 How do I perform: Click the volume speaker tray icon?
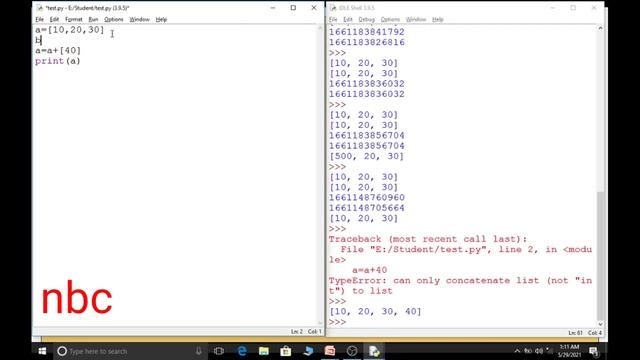pyautogui.click(x=539, y=351)
